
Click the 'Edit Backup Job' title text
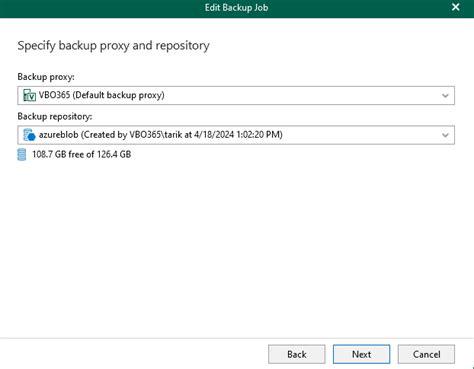click(236, 8)
